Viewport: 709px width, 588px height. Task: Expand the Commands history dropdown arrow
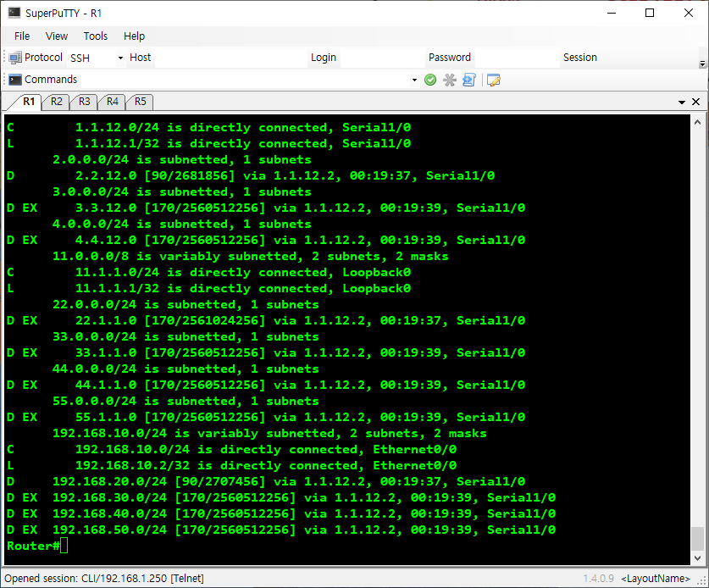(x=414, y=80)
